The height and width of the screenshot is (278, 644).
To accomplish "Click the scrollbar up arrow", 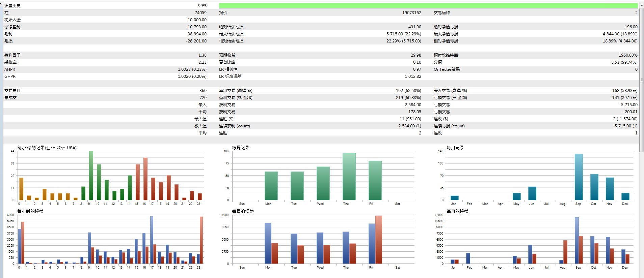I will pos(642,5).
